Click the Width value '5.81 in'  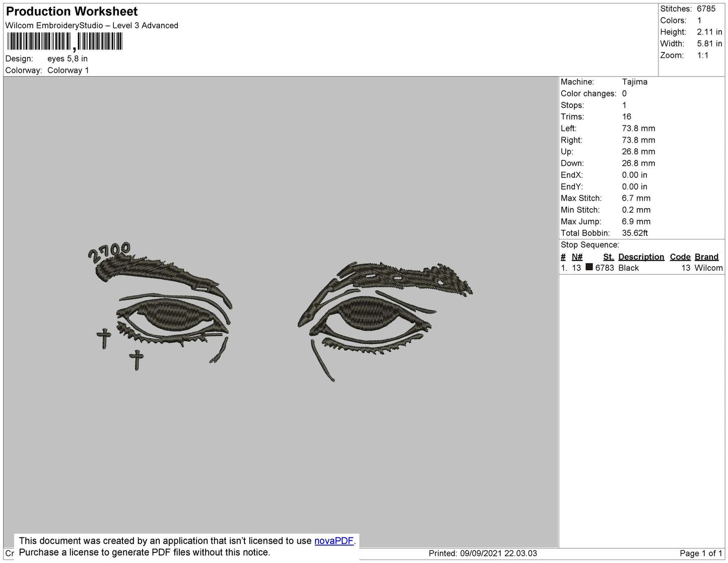[x=709, y=44]
